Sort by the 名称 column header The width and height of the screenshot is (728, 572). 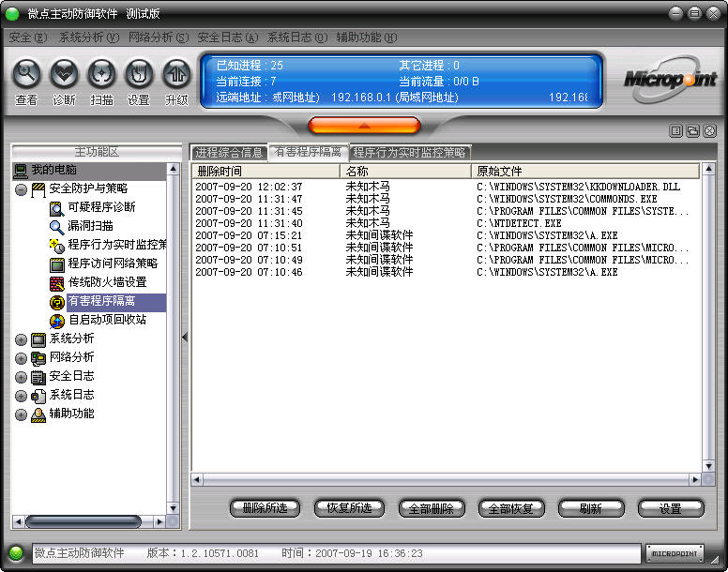(406, 172)
